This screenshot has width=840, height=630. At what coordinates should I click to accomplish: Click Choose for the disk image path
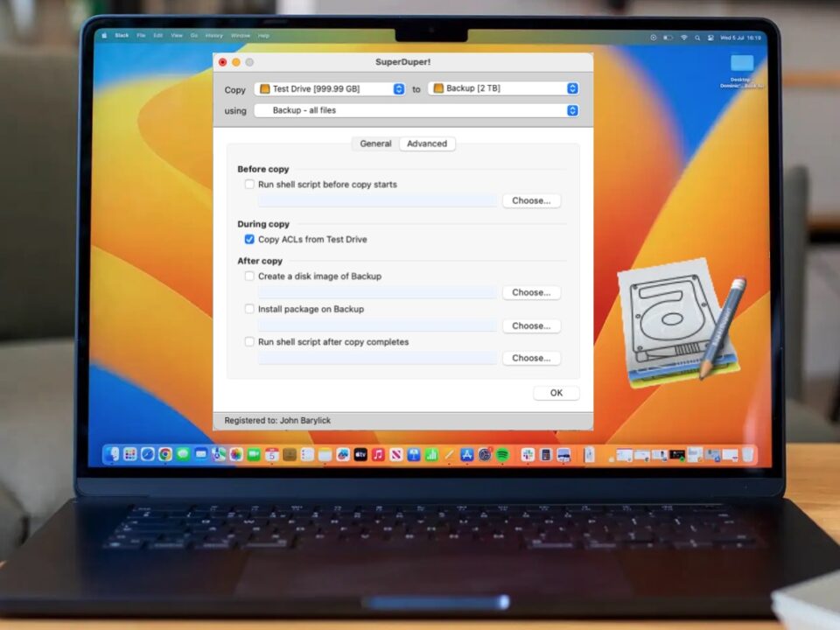(x=531, y=292)
